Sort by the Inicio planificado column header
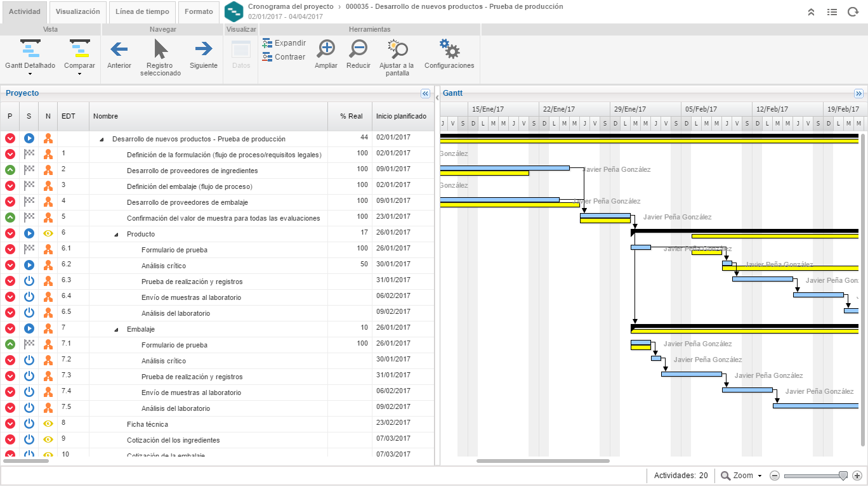Viewport: 868px width, 487px height. point(403,116)
